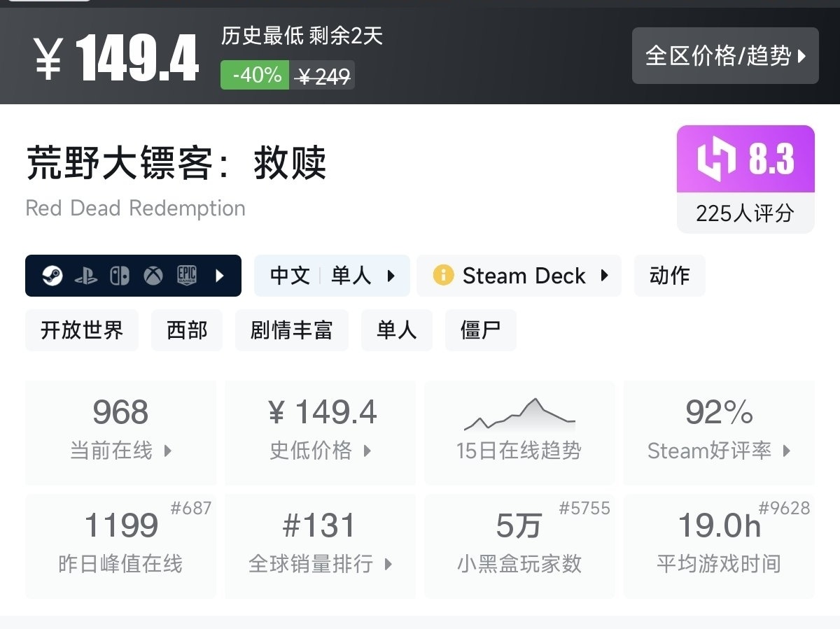Click the PlayStation platform icon
The height and width of the screenshot is (629, 840).
click(x=85, y=276)
